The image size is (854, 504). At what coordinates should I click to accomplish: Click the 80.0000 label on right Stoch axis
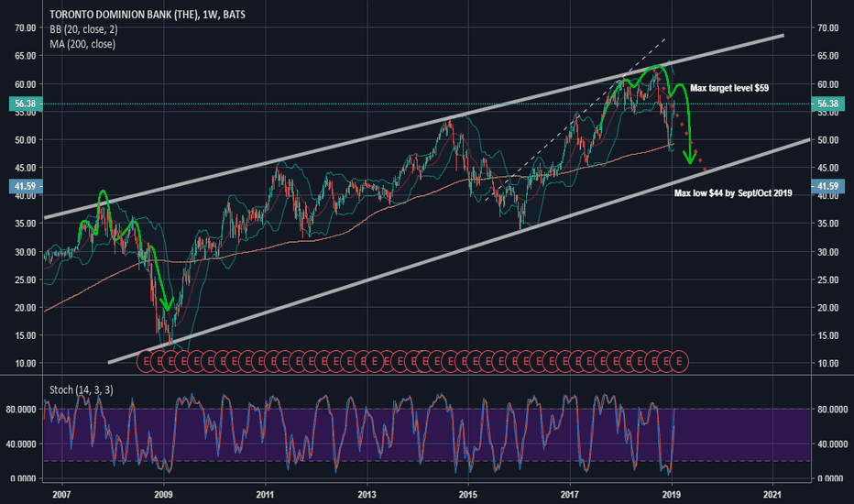click(x=832, y=410)
